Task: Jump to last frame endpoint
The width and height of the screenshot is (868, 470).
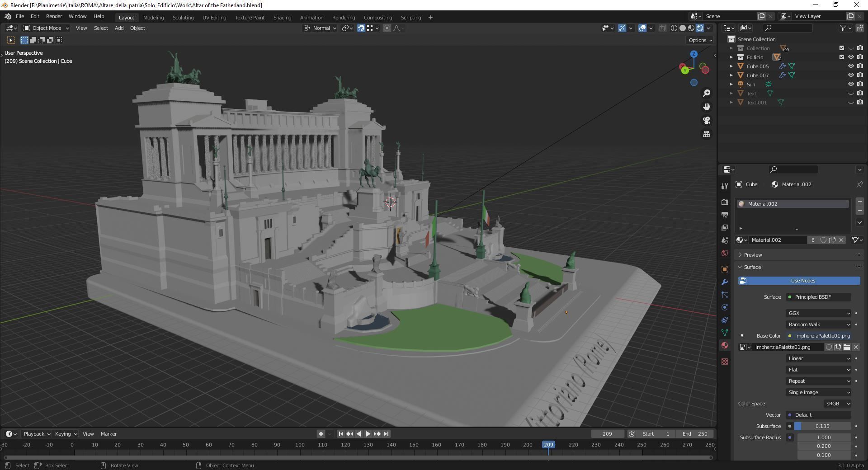Action: 386,434
